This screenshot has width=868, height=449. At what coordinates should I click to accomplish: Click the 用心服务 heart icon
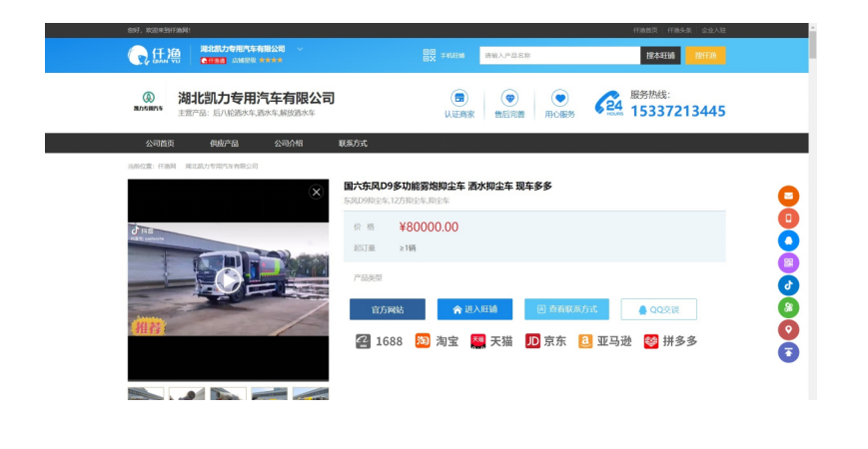coord(559,99)
